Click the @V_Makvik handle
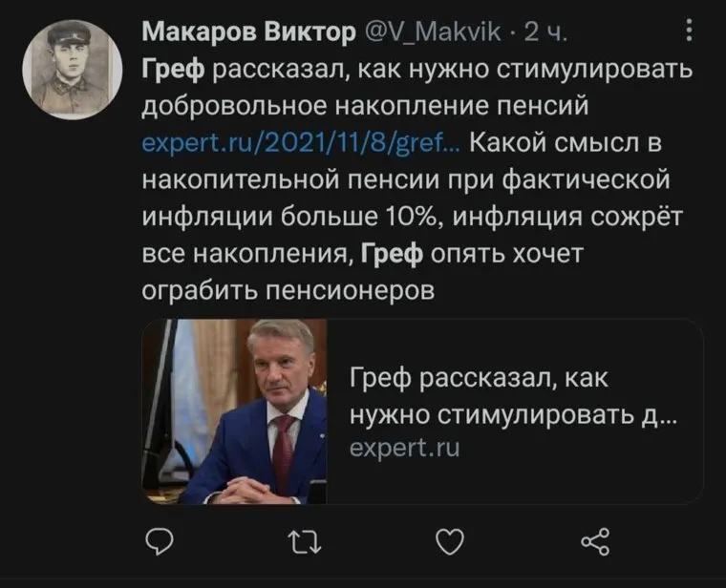726x588 pixels. 431,34
